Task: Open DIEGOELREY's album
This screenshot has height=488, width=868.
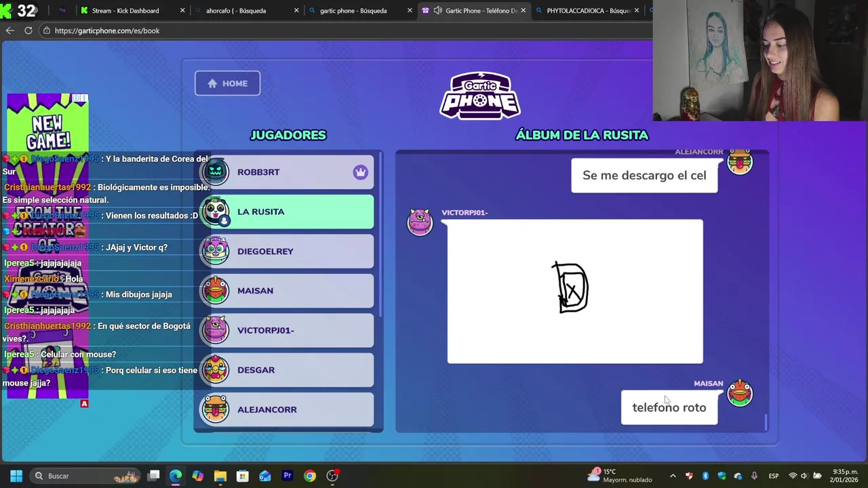Action: [x=287, y=251]
